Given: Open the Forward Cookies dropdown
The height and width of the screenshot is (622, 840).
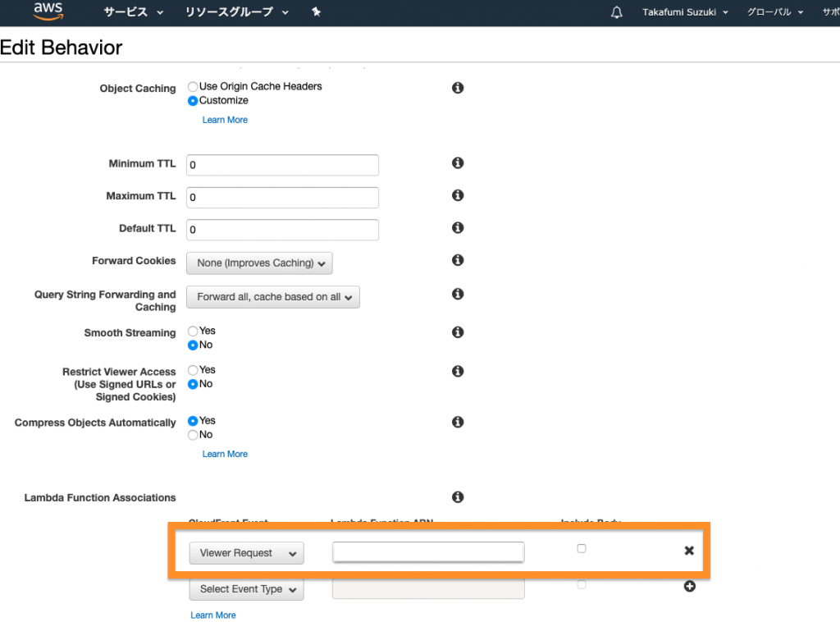Looking at the screenshot, I should (x=259, y=263).
